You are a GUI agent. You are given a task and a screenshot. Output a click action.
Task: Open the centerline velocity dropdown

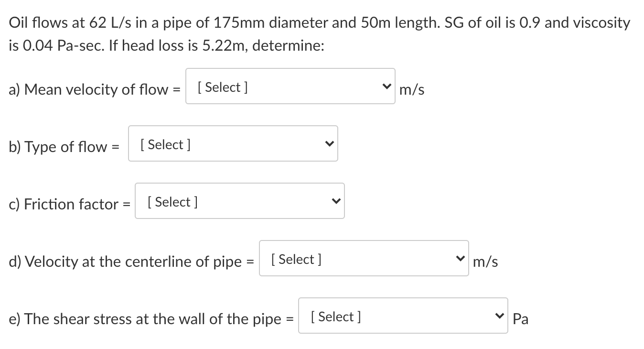coord(364,259)
